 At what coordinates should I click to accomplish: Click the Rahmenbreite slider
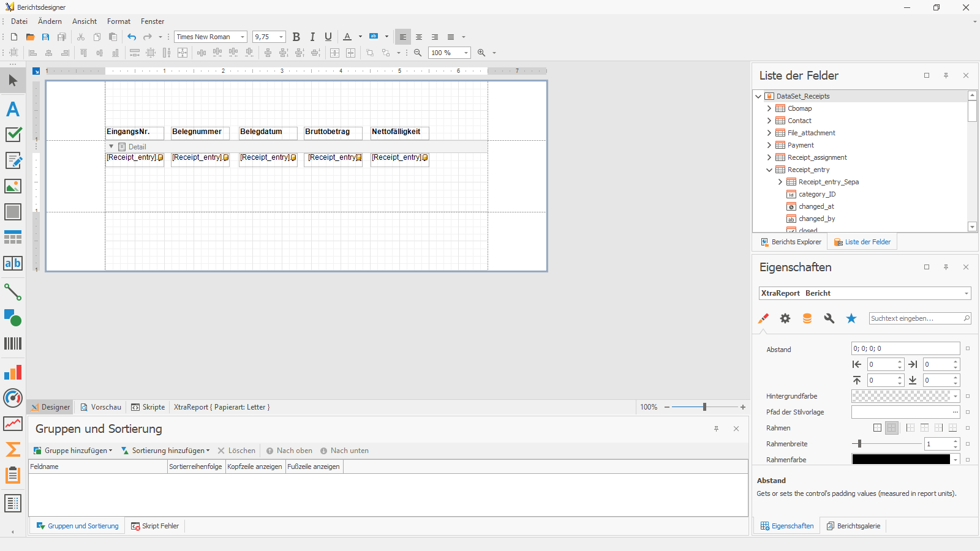coord(886,444)
